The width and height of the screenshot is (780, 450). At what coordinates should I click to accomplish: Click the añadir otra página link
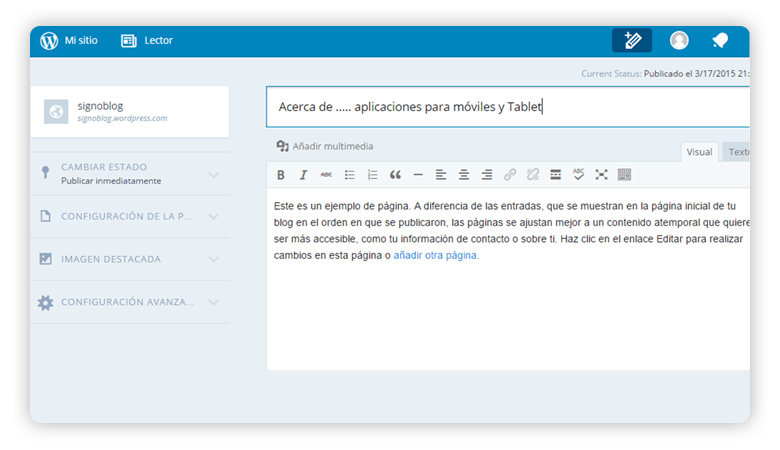tap(435, 256)
